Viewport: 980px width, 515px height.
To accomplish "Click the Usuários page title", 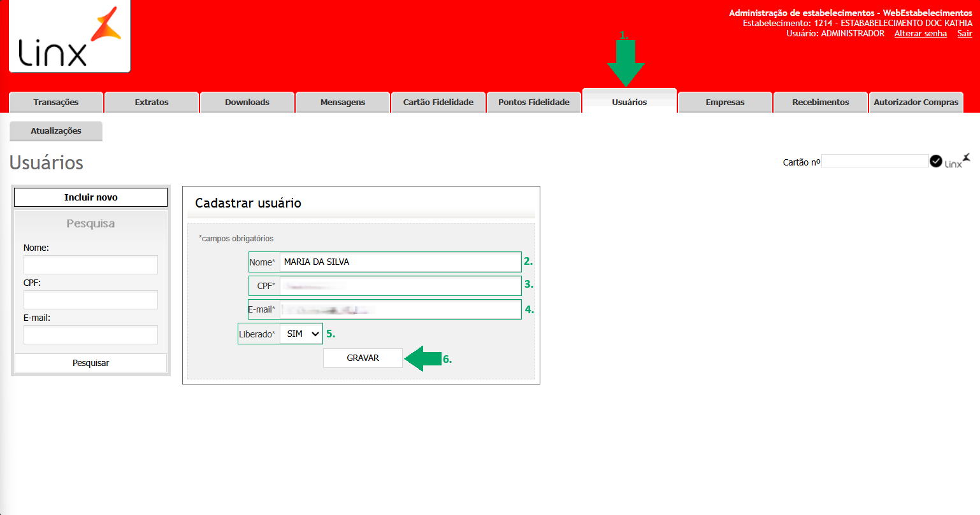I will [47, 163].
